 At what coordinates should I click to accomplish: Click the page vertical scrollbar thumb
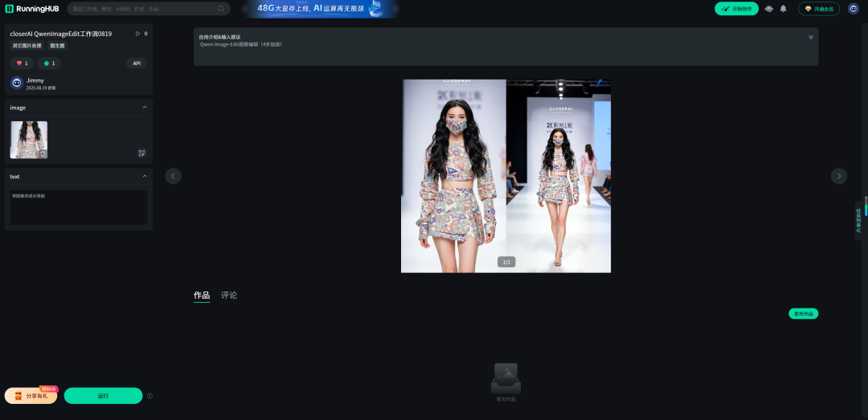coord(866,206)
